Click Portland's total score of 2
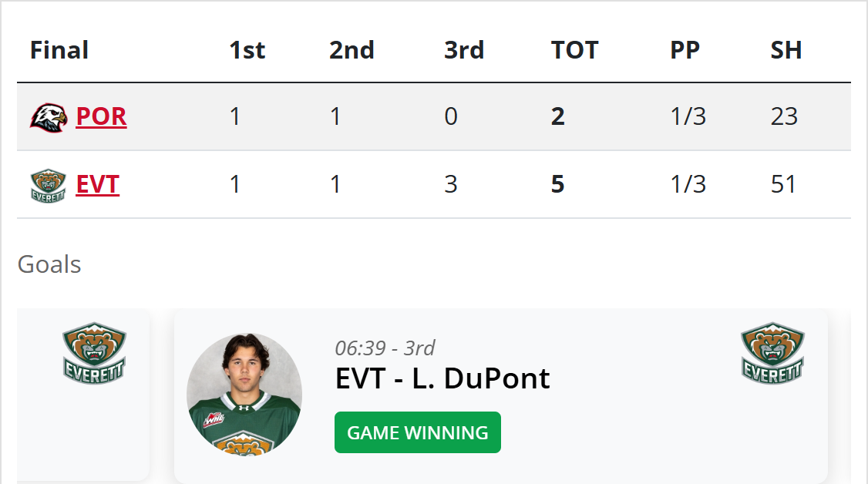Viewport: 868px width, 484px height. [x=558, y=117]
